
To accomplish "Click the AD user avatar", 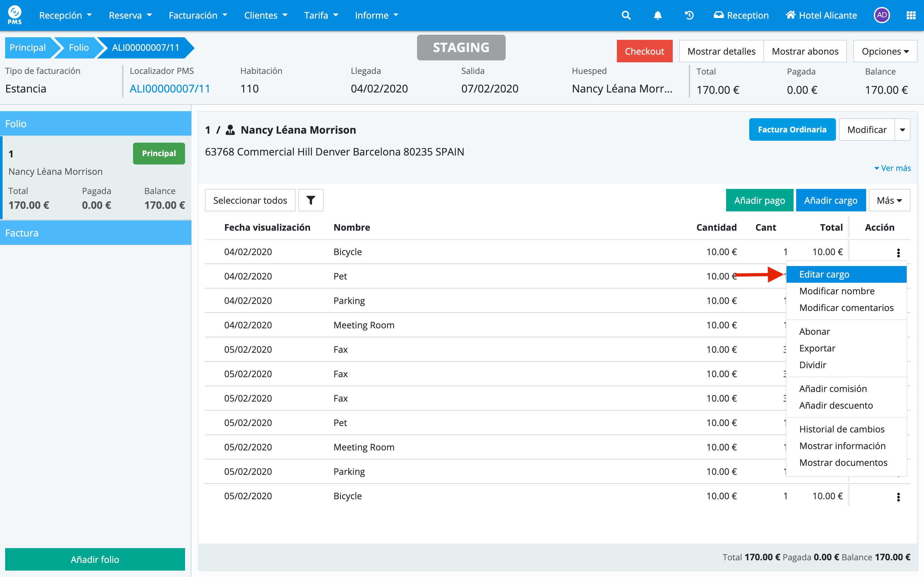I will click(881, 15).
